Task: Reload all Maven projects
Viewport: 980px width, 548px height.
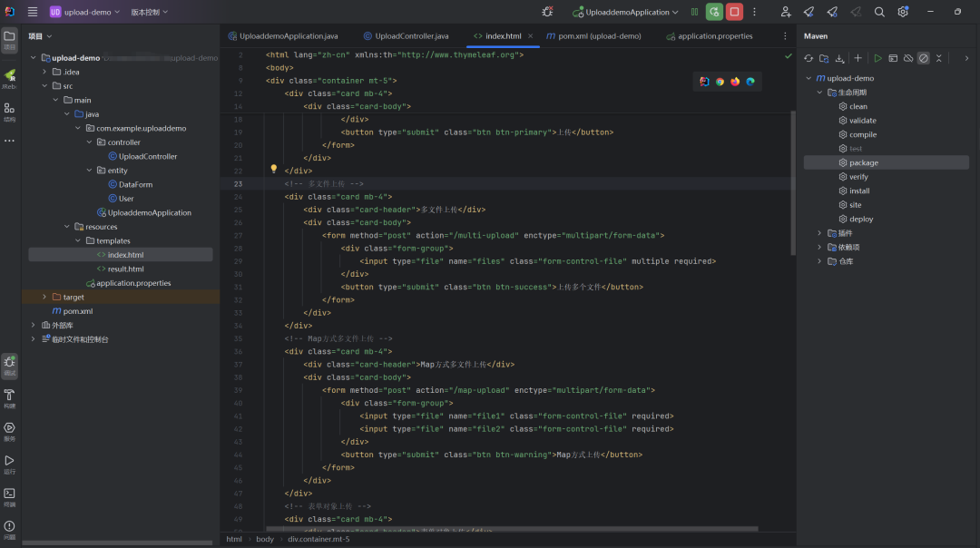Action: [x=808, y=57]
